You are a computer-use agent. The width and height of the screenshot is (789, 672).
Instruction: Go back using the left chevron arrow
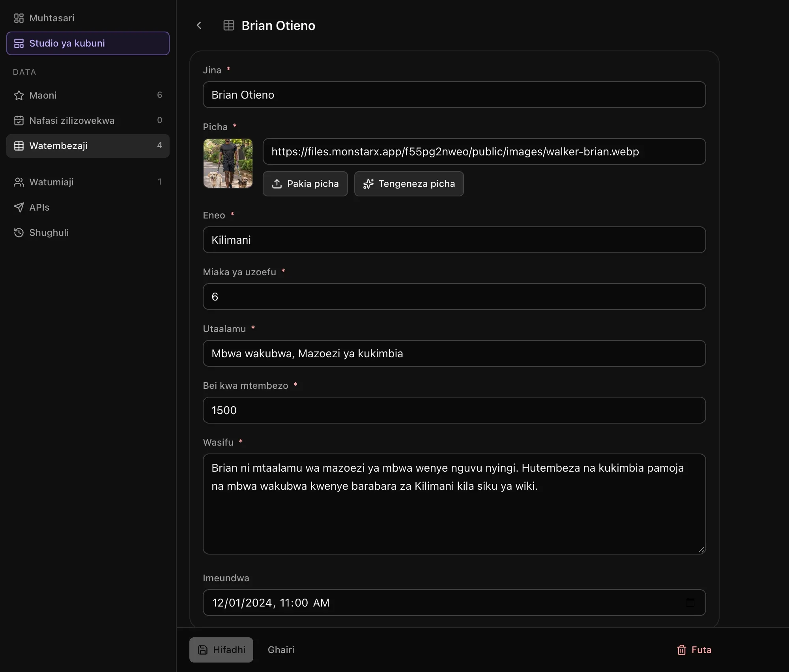[199, 26]
